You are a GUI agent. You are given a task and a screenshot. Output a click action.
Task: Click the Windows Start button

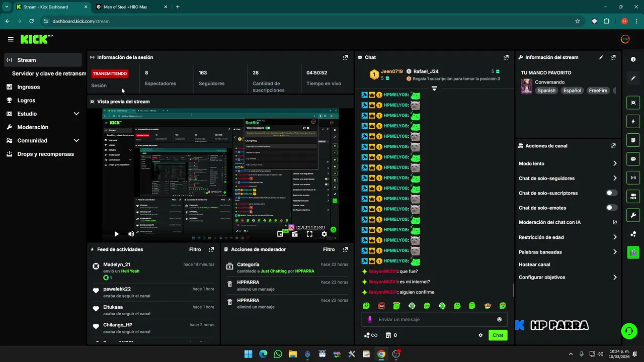[x=248, y=354]
